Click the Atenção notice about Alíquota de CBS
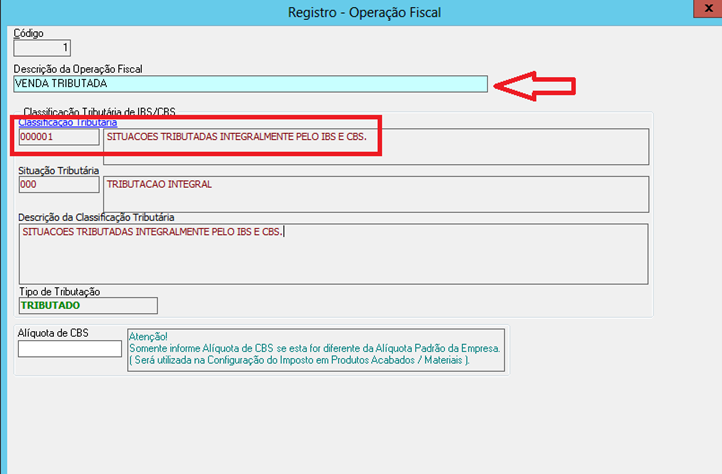 coord(315,349)
